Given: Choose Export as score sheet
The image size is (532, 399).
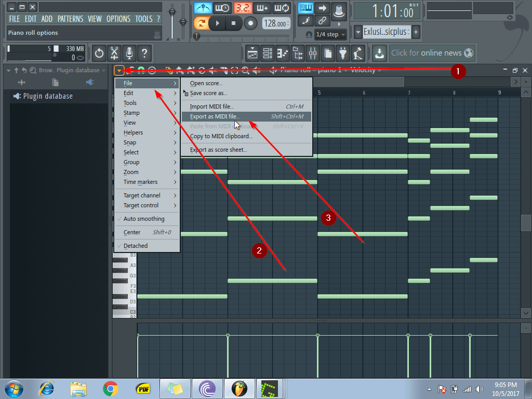Looking at the screenshot, I should (246, 150).
